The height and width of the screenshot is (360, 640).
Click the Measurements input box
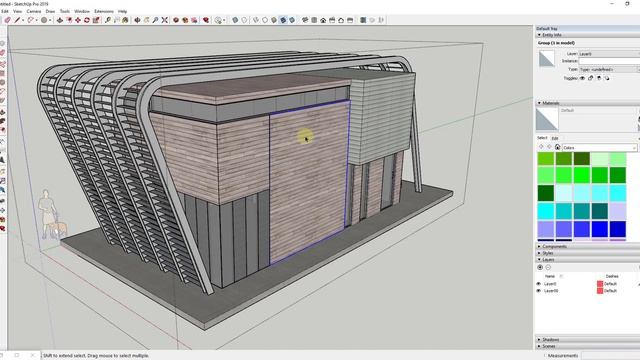point(610,356)
